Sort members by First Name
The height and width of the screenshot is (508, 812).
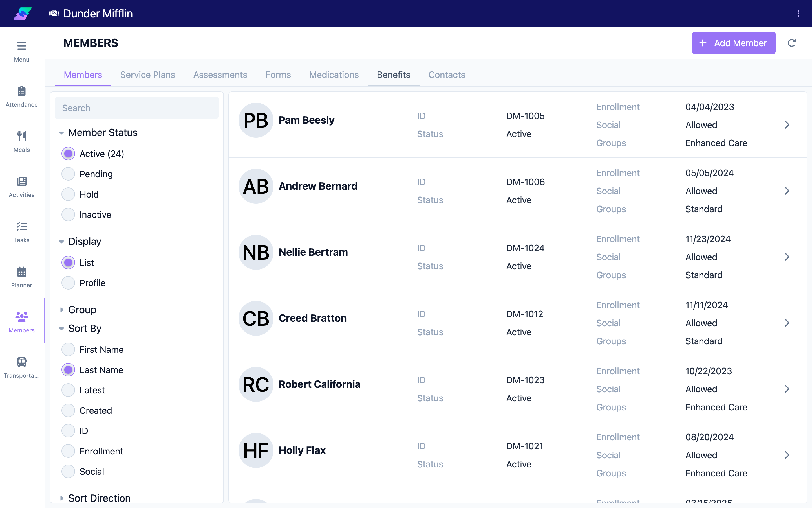pos(68,349)
